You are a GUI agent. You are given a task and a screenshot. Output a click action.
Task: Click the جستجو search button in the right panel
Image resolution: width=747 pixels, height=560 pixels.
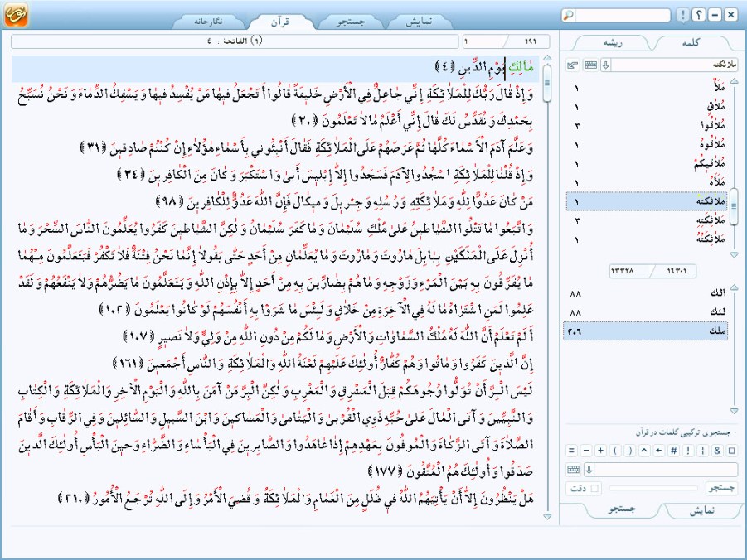pos(722,488)
